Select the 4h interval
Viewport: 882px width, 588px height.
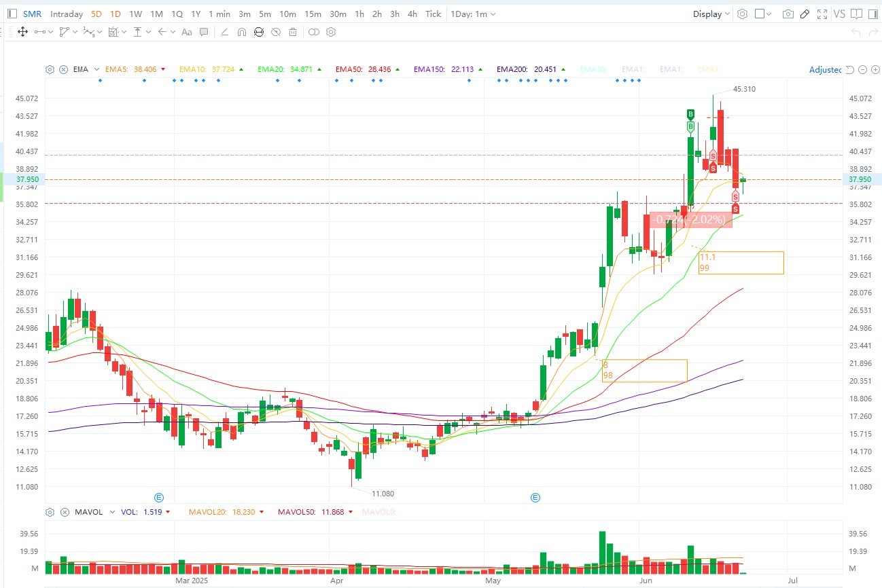tap(412, 14)
